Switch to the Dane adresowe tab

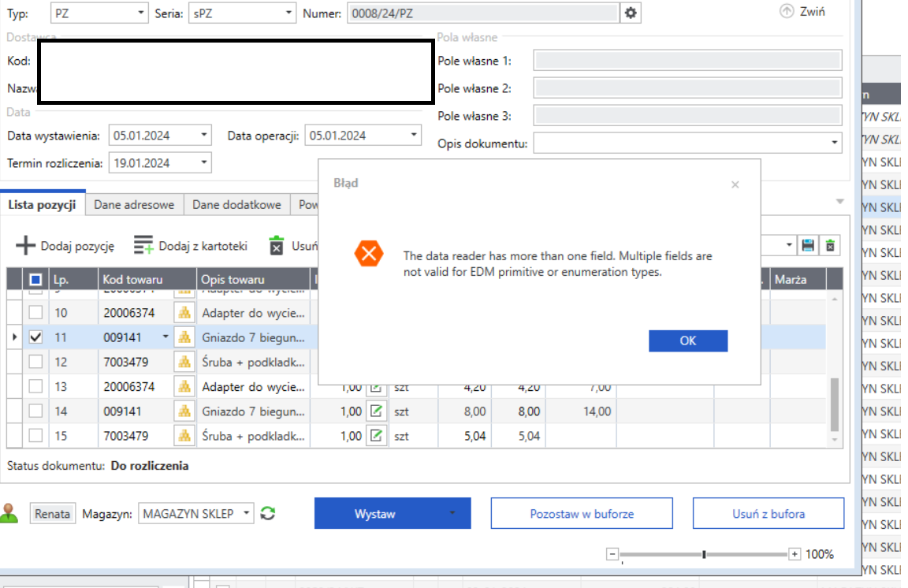134,205
